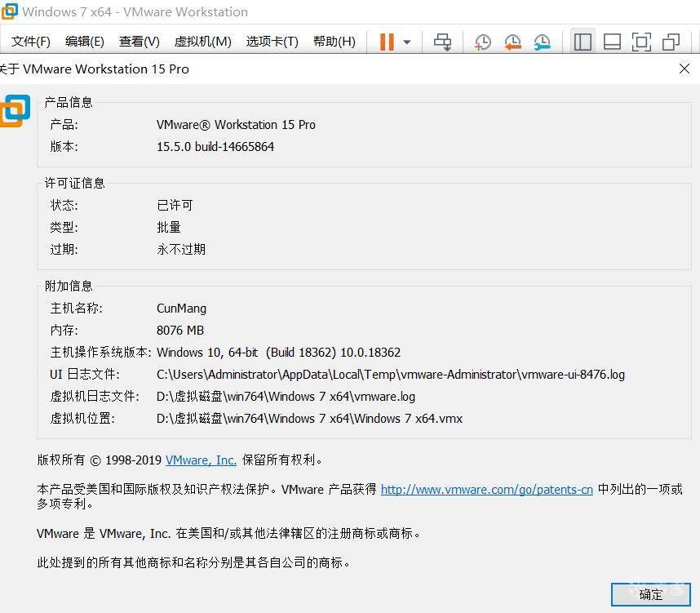
Task: Click the VM location path Windows 7 x64.vmx
Action: (309, 418)
